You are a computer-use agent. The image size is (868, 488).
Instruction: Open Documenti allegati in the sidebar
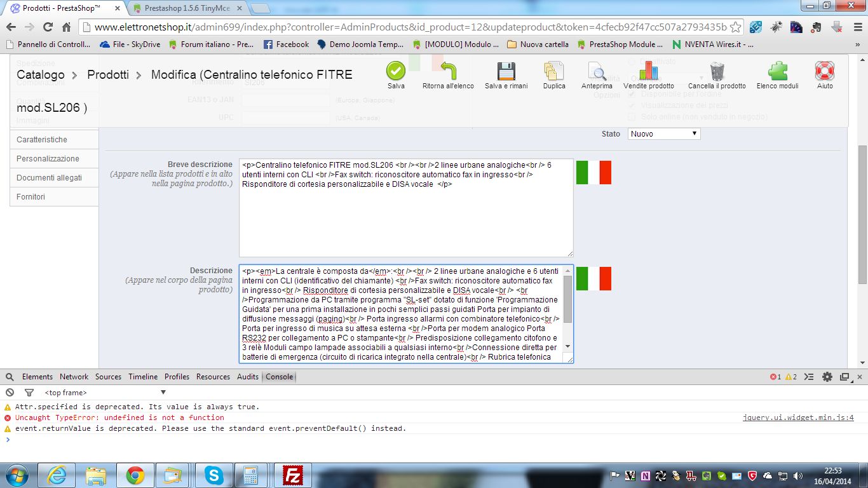[55, 178]
